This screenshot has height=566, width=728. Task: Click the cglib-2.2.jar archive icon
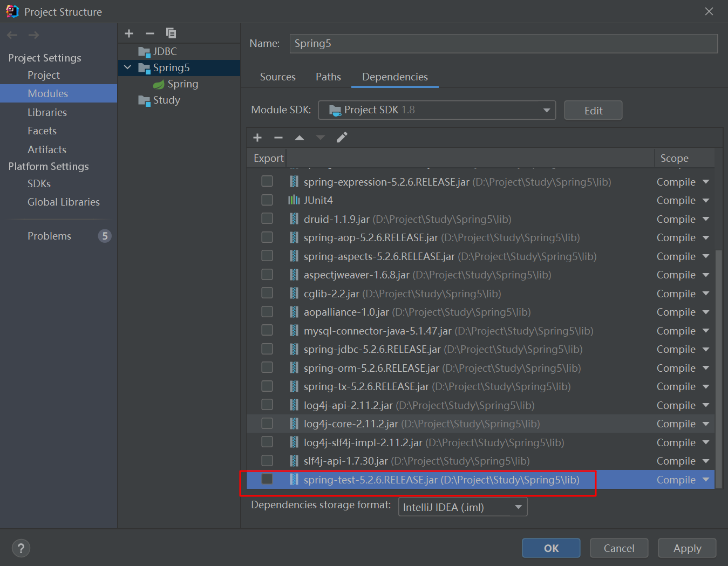294,294
